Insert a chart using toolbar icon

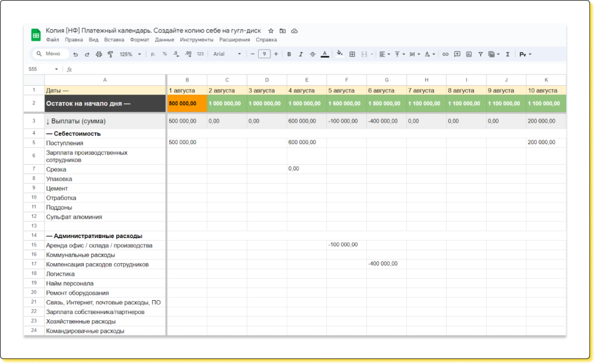point(469,55)
